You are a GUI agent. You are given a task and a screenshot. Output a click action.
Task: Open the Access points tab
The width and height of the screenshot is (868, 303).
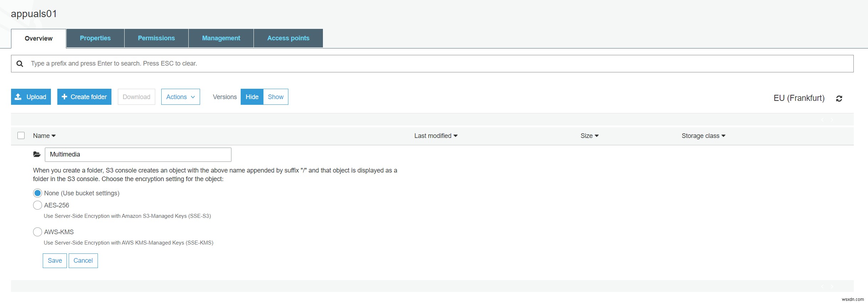288,38
